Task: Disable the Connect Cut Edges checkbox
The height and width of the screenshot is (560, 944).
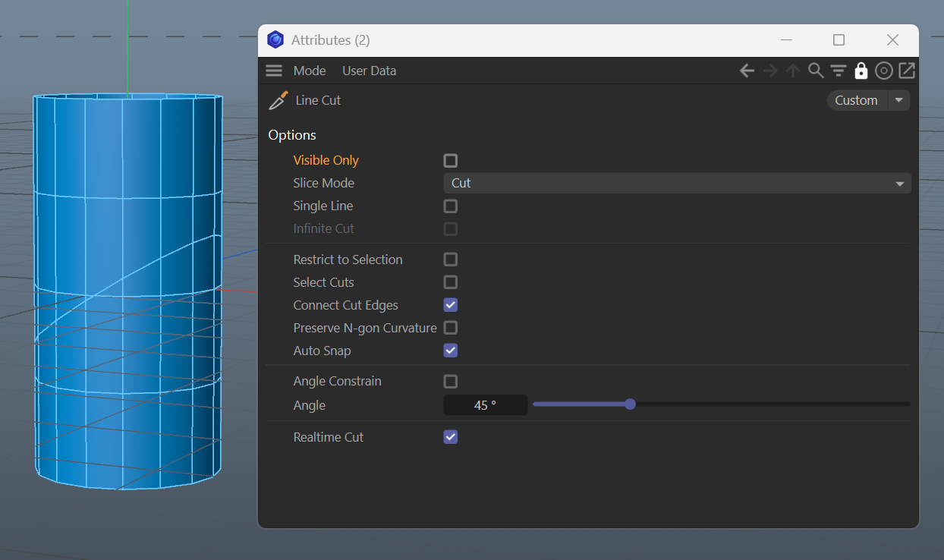Action: coord(451,305)
